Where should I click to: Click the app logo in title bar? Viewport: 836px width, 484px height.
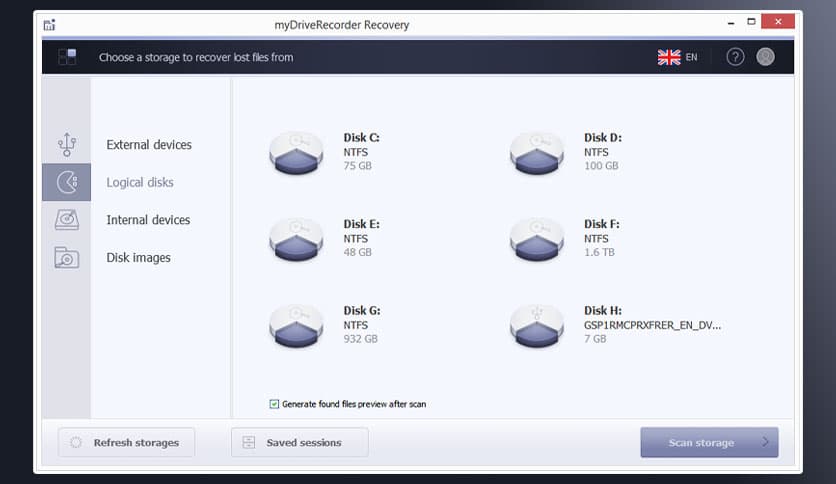[x=50, y=25]
